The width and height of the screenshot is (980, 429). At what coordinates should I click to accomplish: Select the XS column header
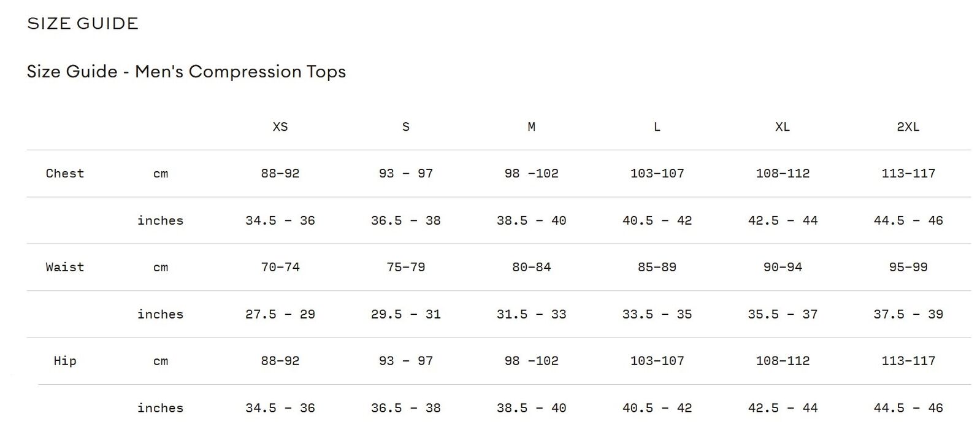[x=280, y=127]
